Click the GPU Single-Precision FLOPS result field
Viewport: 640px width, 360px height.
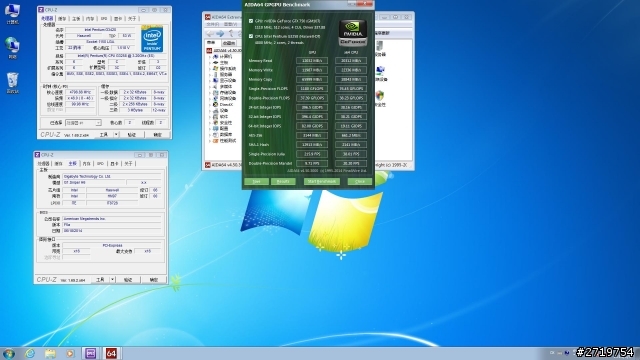[312, 89]
